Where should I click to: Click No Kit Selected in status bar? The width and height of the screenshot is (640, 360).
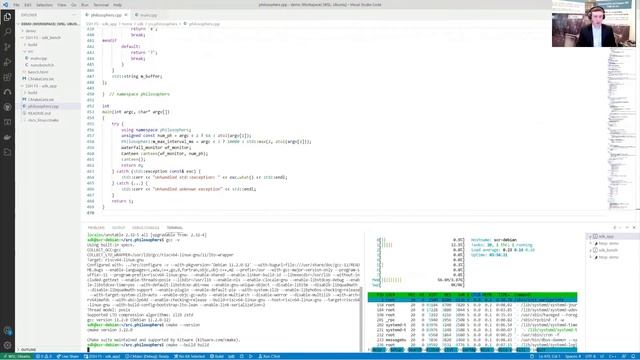(189, 356)
